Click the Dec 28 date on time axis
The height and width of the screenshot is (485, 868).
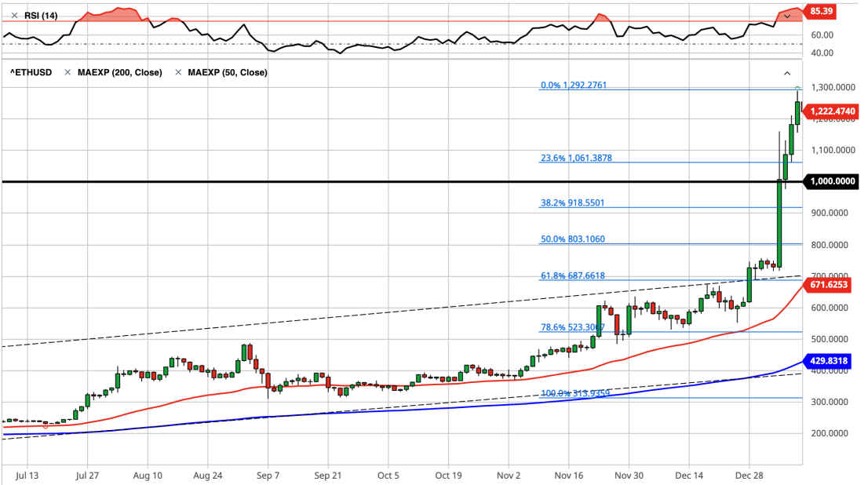click(x=749, y=476)
